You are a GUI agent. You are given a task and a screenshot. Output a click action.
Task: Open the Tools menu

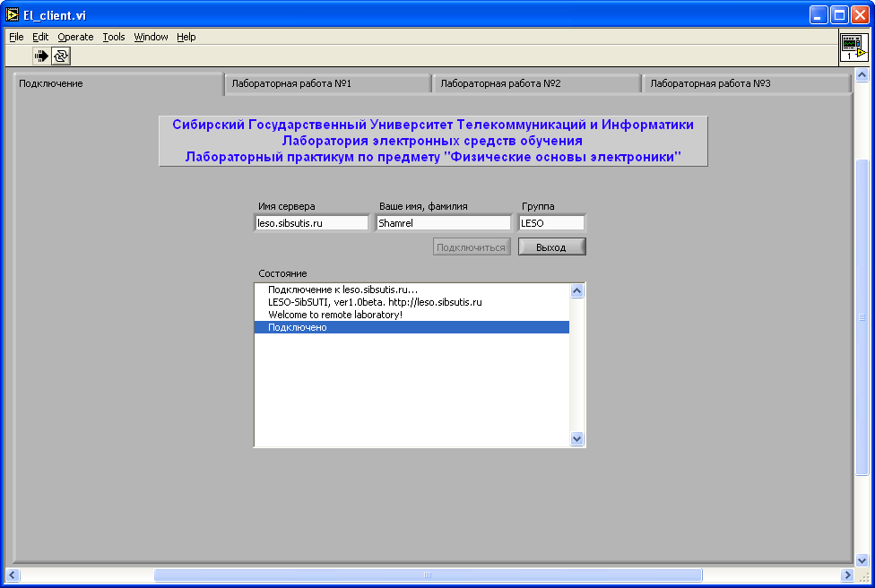point(113,37)
